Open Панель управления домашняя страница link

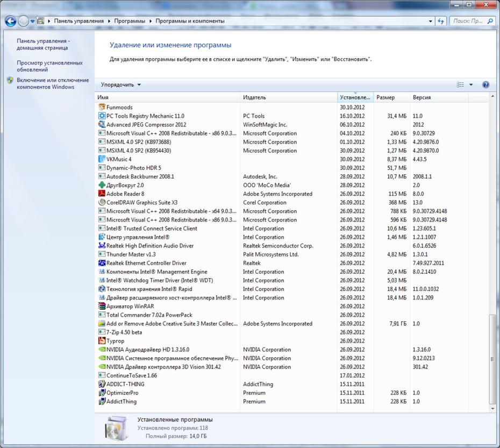pos(43,44)
